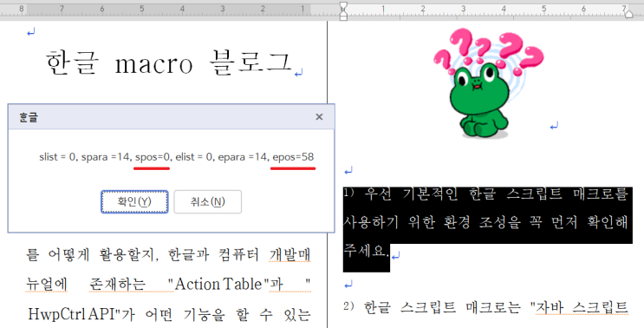
Task: Click the highlighted line starting '1) 우선 기본적인'
Action: [x=485, y=194]
